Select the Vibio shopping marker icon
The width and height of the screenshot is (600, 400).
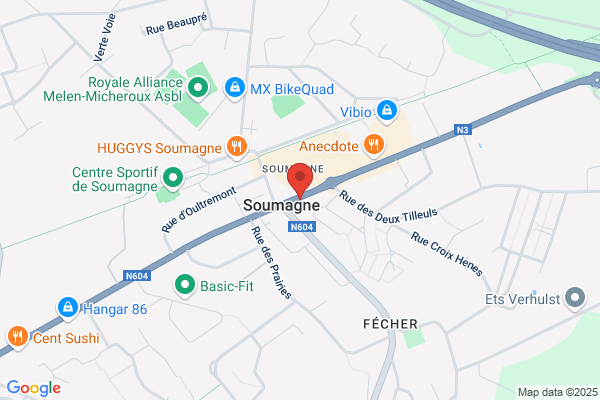[387, 111]
